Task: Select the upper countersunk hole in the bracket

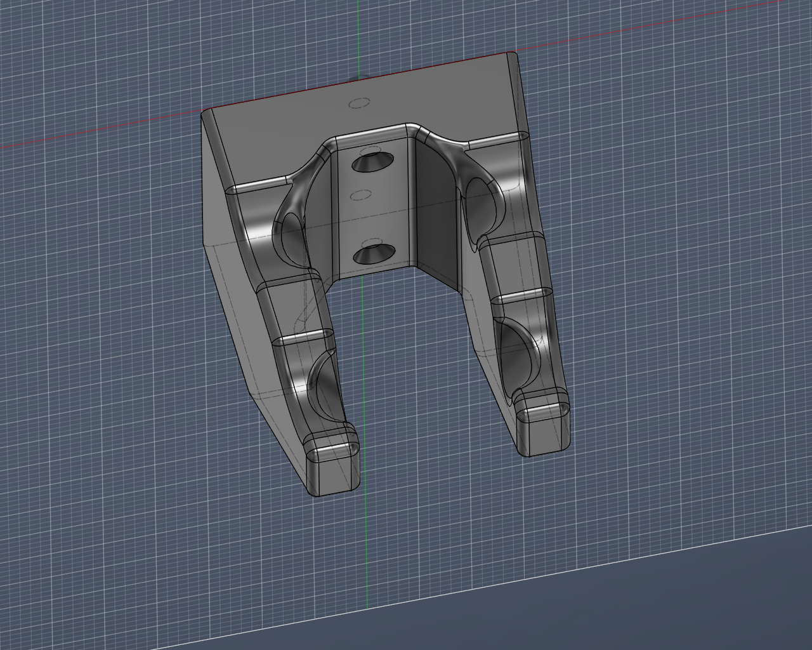Action: [373, 161]
